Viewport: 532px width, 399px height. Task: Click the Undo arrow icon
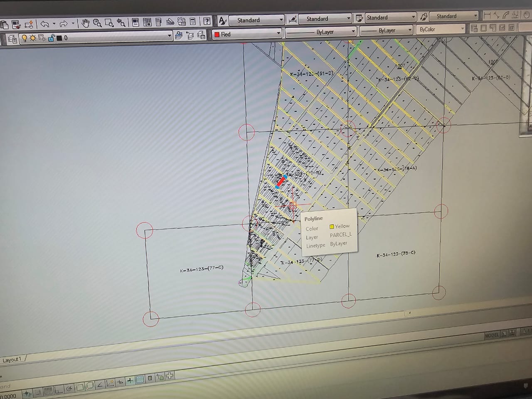coord(44,24)
